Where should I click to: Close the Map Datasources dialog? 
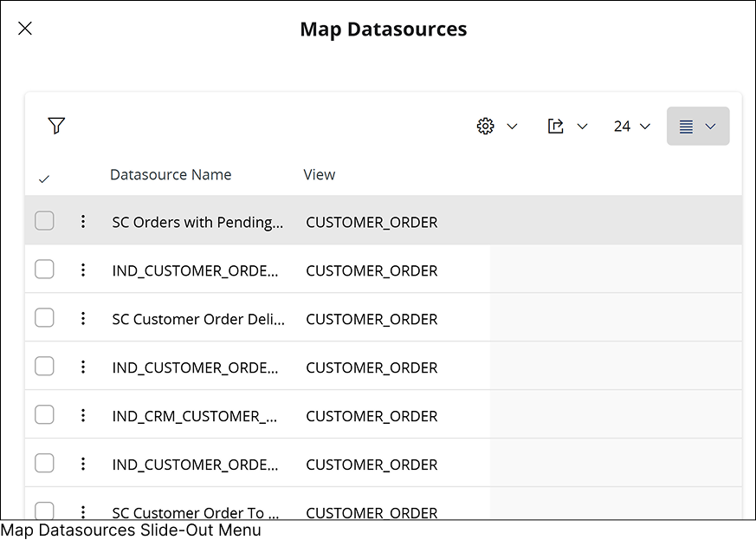click(x=25, y=29)
